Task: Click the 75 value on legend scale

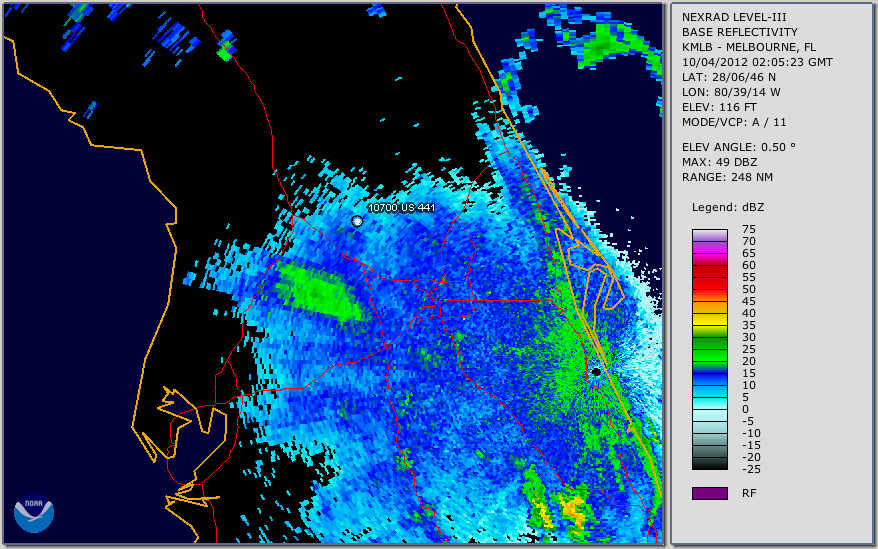Action: click(x=749, y=229)
